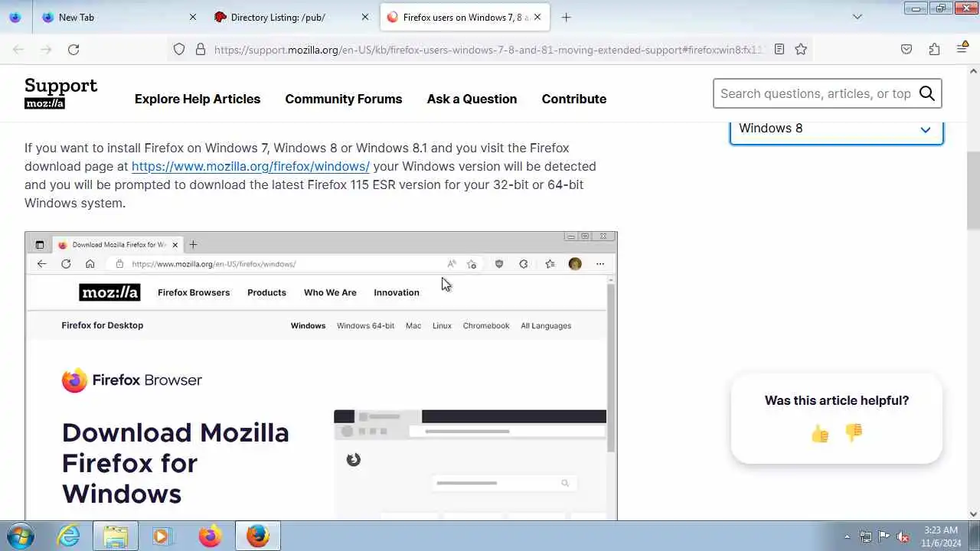Switch to the Directory Listing: /pub/ tab
The height and width of the screenshot is (551, 980).
(x=291, y=17)
